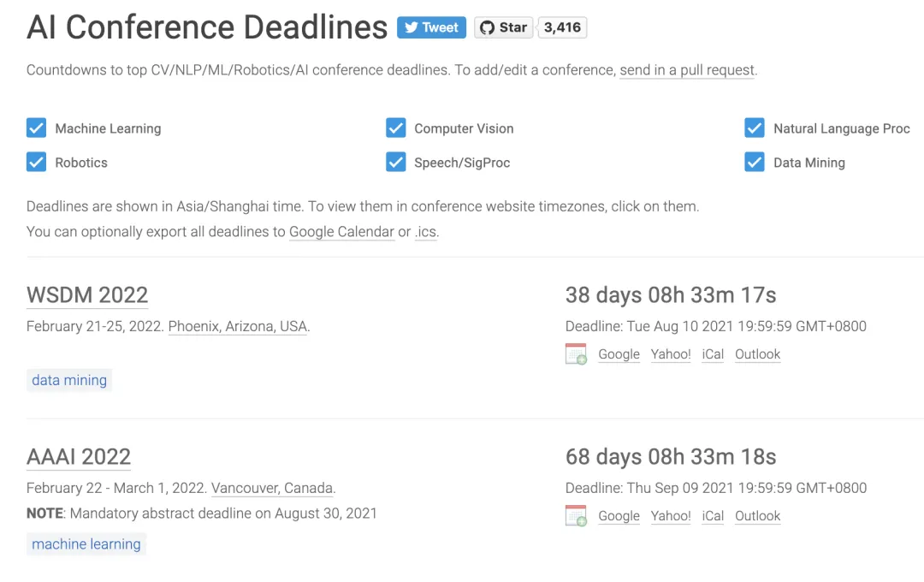
Task: Open the 'send in a pull request' link
Action: pos(687,70)
